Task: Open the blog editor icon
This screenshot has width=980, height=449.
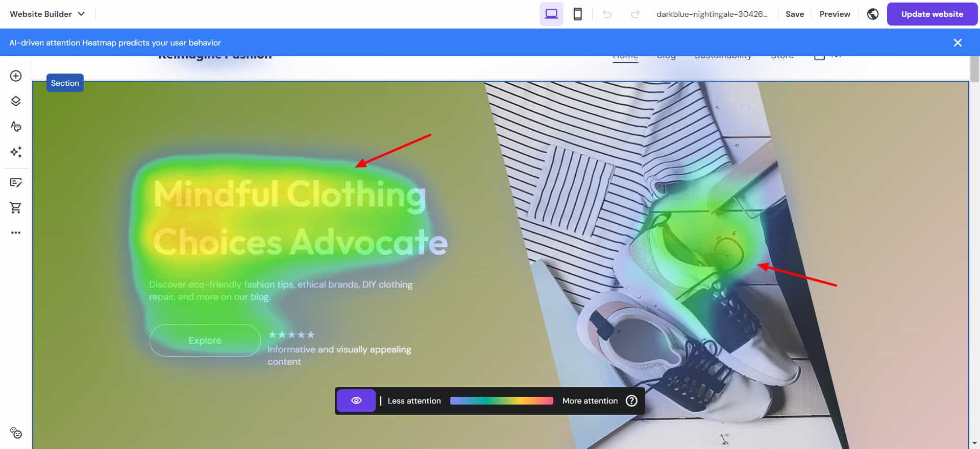Action: (x=16, y=182)
